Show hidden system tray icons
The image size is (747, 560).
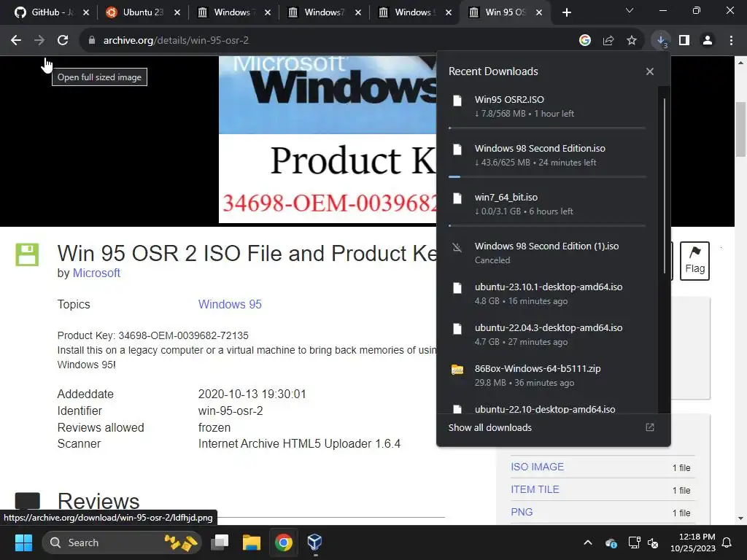coord(588,542)
